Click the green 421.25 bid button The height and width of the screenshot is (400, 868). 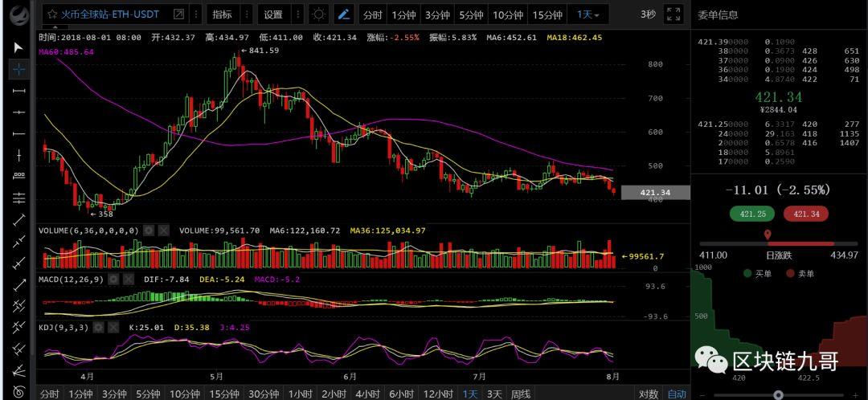click(x=752, y=214)
